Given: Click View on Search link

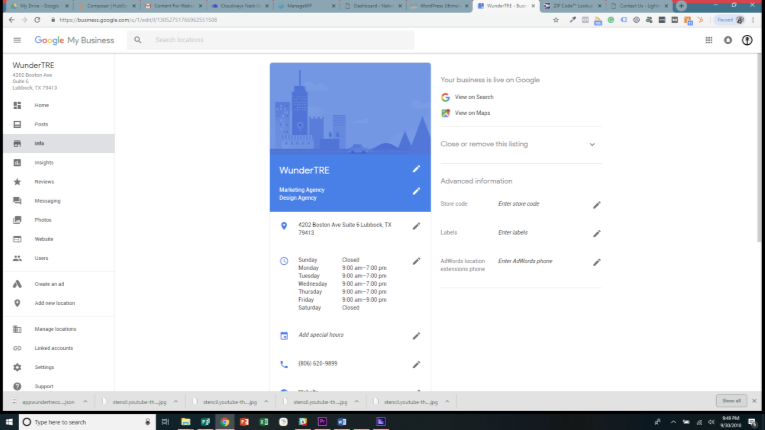Looking at the screenshot, I should click(474, 97).
